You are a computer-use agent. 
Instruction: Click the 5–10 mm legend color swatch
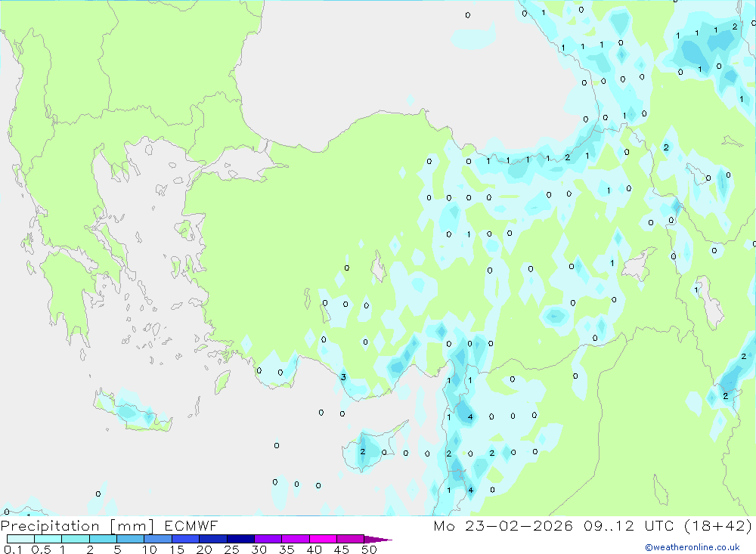pos(131,539)
